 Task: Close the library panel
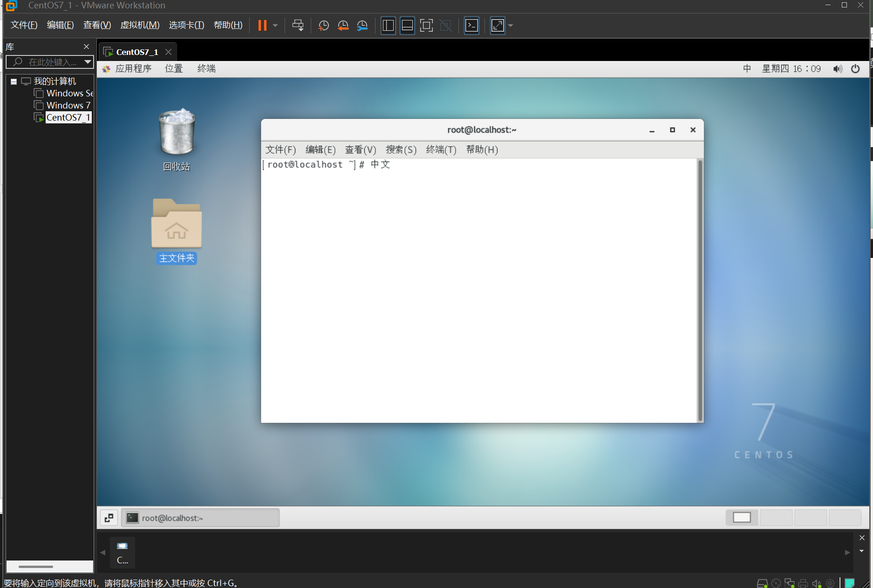86,47
